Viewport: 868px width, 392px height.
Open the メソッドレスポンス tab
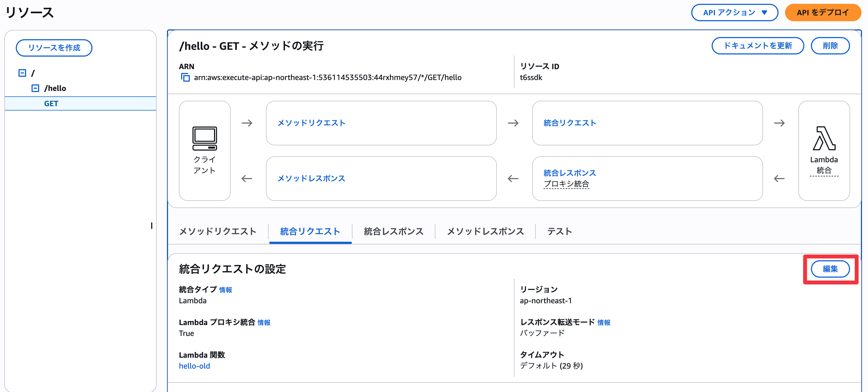point(485,231)
